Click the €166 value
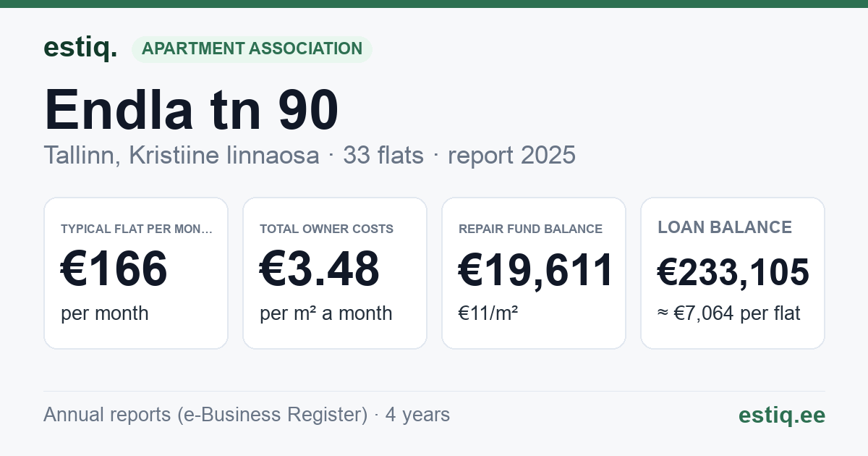The image size is (868, 456). 114,269
